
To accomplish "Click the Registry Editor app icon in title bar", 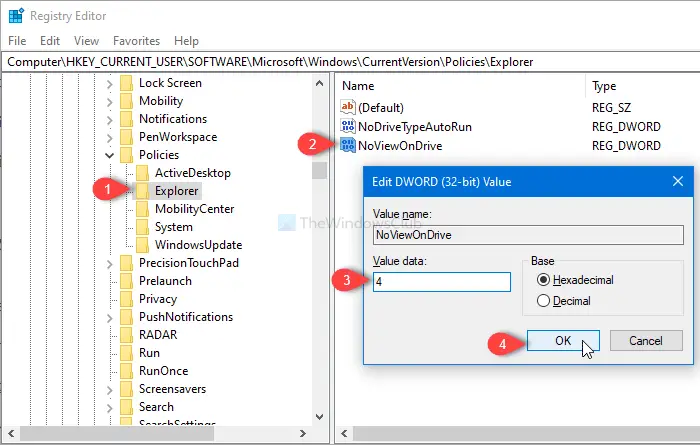I will (x=16, y=16).
